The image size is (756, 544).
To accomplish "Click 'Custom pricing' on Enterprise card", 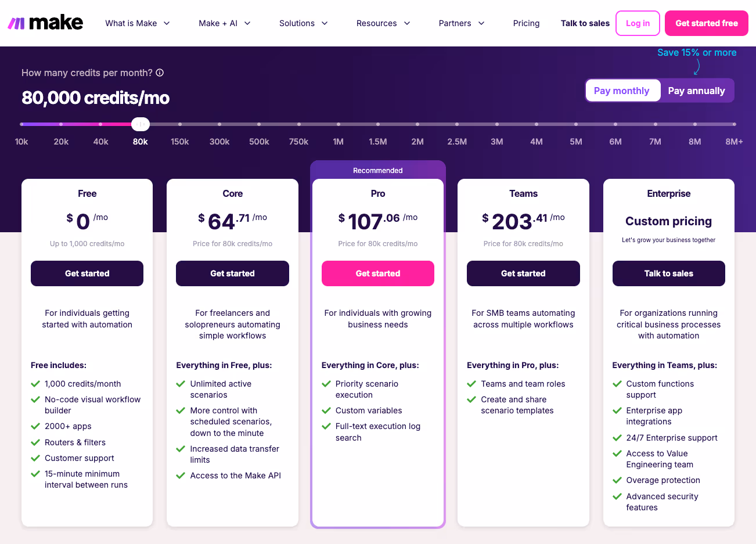I will click(x=669, y=221).
